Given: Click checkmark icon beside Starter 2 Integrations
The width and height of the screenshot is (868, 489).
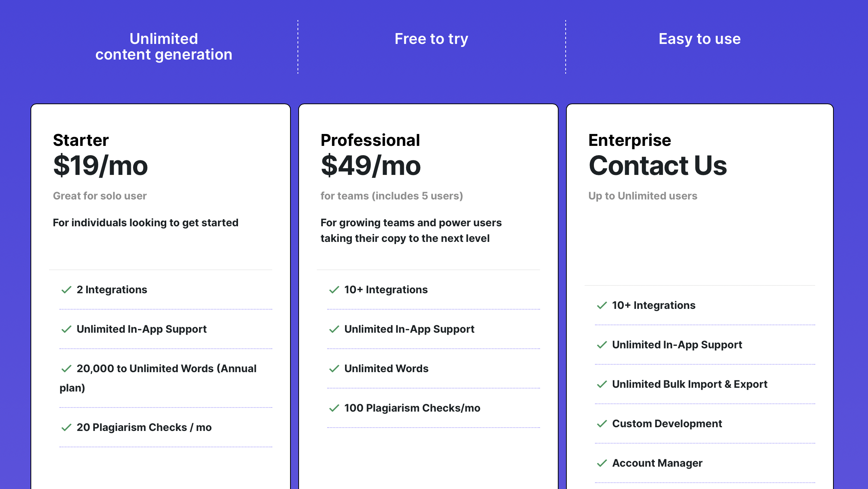Looking at the screenshot, I should click(x=66, y=290).
